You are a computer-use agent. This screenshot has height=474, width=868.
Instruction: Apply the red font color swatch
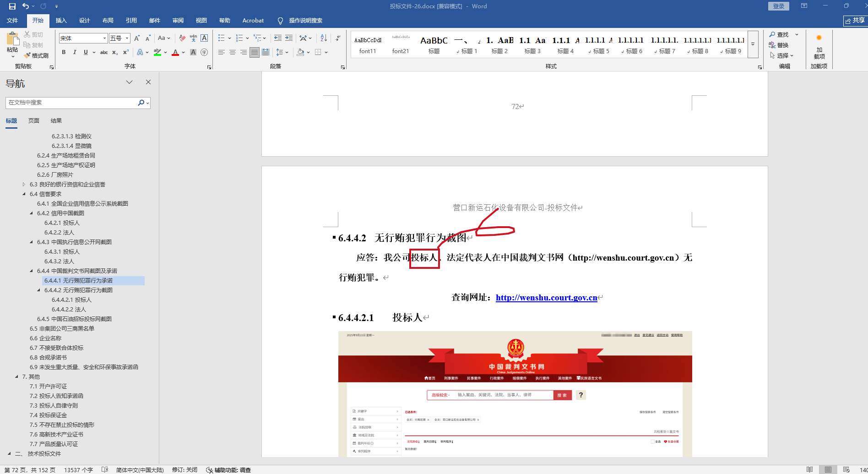point(175,52)
